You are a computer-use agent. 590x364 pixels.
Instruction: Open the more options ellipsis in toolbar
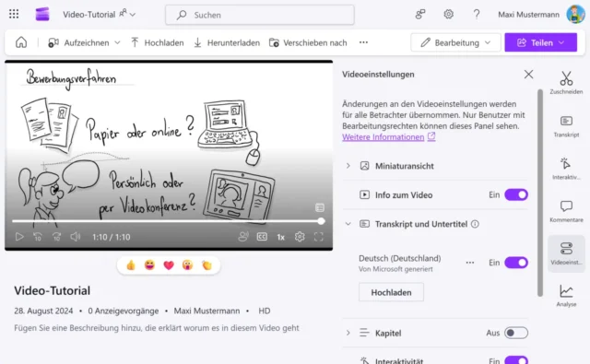point(363,42)
